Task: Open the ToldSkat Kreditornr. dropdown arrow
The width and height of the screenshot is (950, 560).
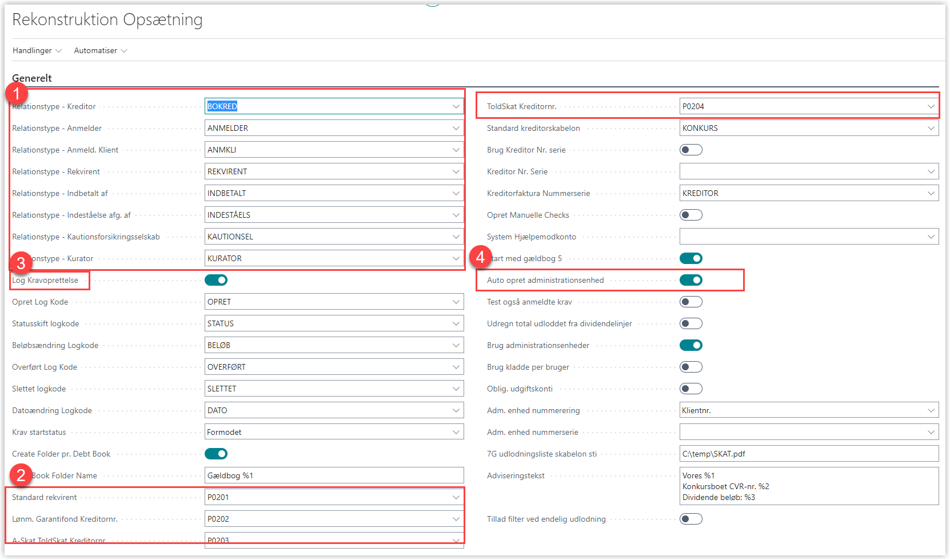Action: [931, 106]
